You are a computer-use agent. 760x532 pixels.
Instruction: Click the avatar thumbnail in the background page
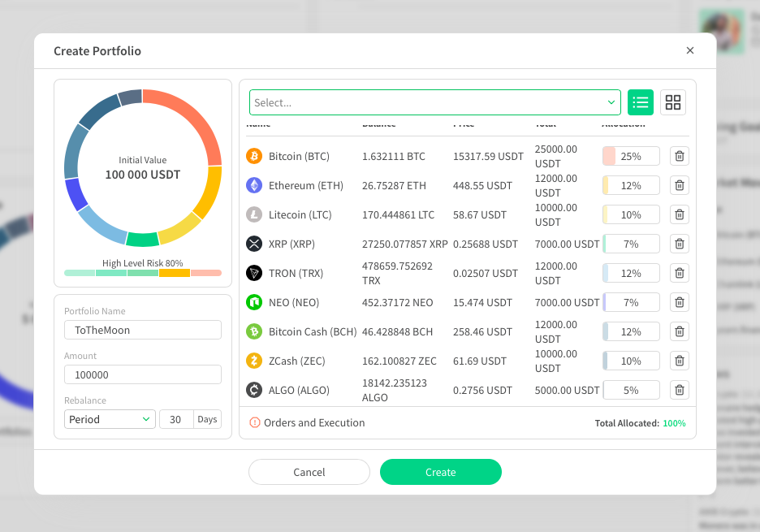(721, 31)
